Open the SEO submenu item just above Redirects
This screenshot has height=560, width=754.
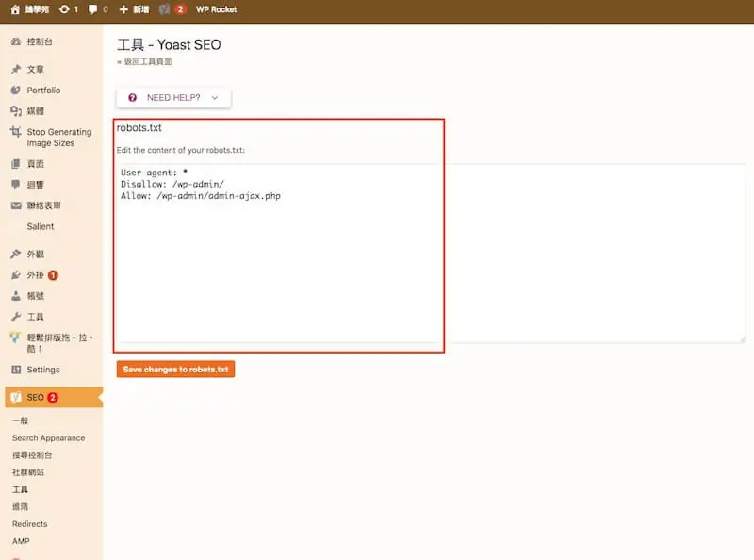point(20,507)
